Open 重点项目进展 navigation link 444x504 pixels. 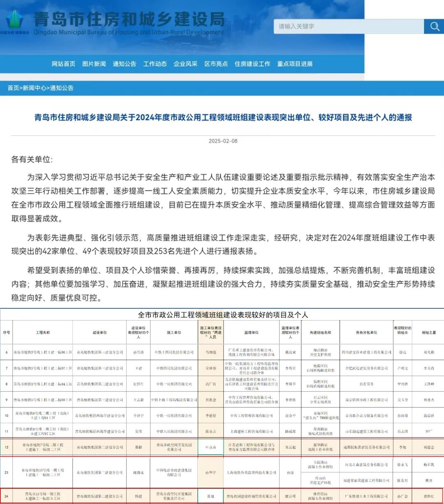[x=295, y=64]
